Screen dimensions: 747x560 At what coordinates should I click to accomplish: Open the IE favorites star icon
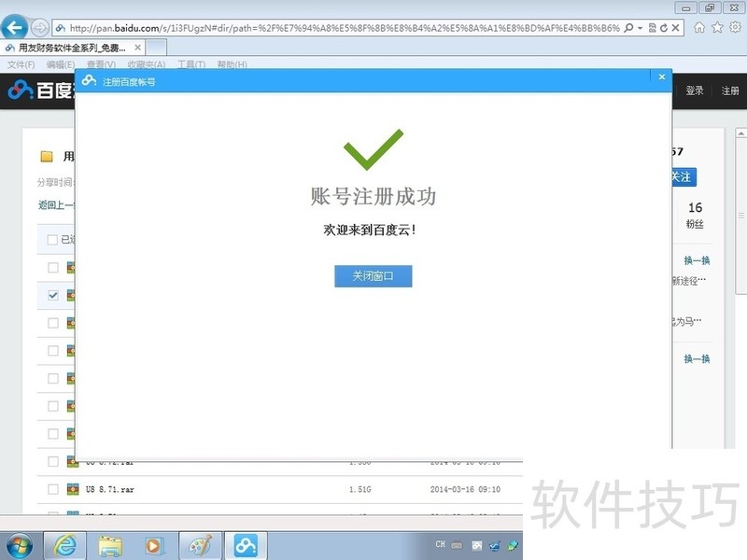(x=717, y=28)
